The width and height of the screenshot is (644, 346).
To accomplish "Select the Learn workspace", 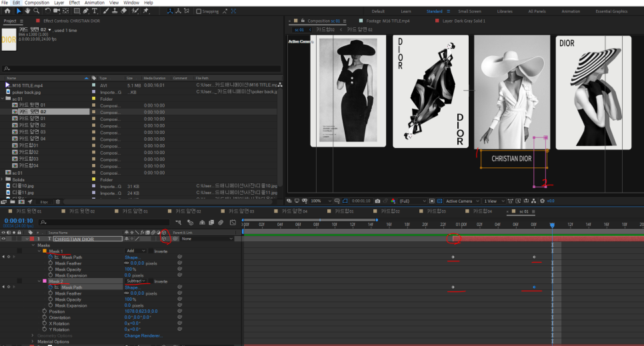I will [406, 11].
